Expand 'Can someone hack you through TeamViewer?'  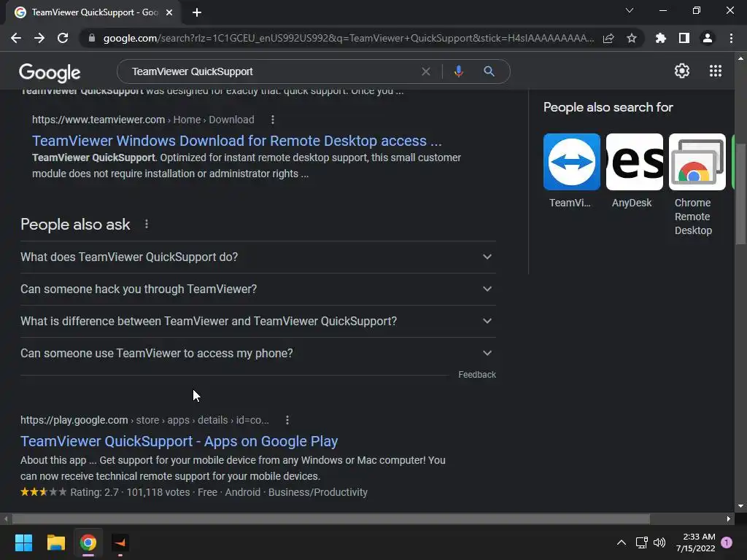[x=258, y=289]
